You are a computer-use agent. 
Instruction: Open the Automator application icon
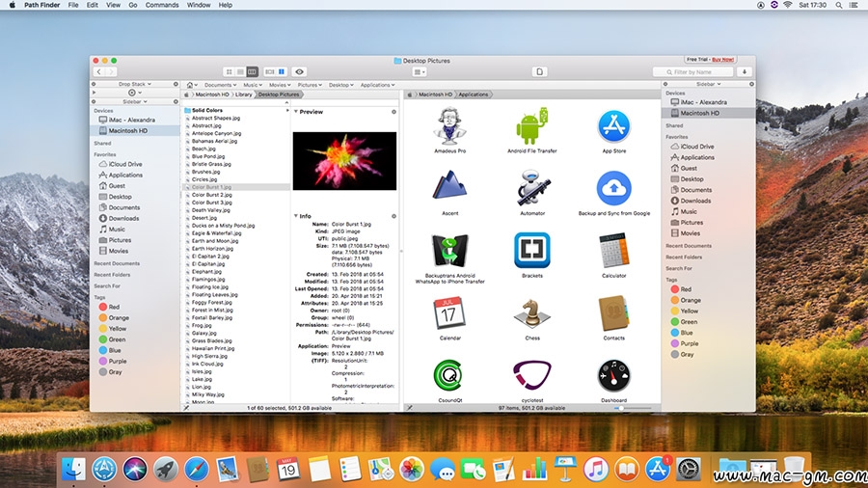pyautogui.click(x=532, y=188)
